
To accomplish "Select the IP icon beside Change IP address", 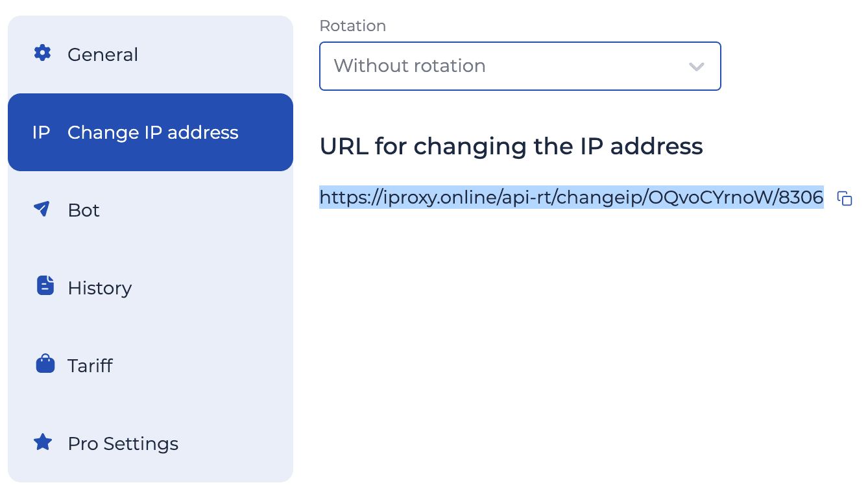I will pyautogui.click(x=41, y=132).
